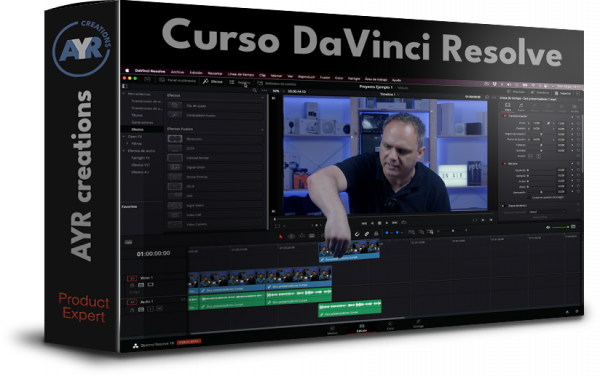
Task: Click the blue flag icon in timeline toolbar
Action: point(387,233)
